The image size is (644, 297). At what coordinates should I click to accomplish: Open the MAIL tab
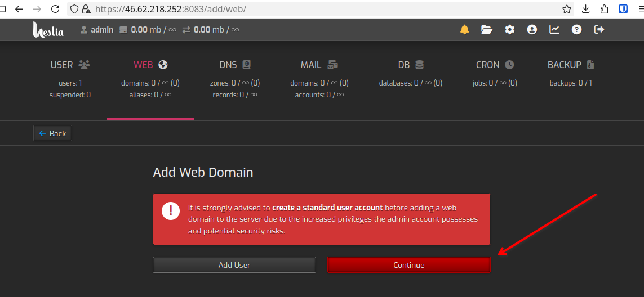[319, 65]
